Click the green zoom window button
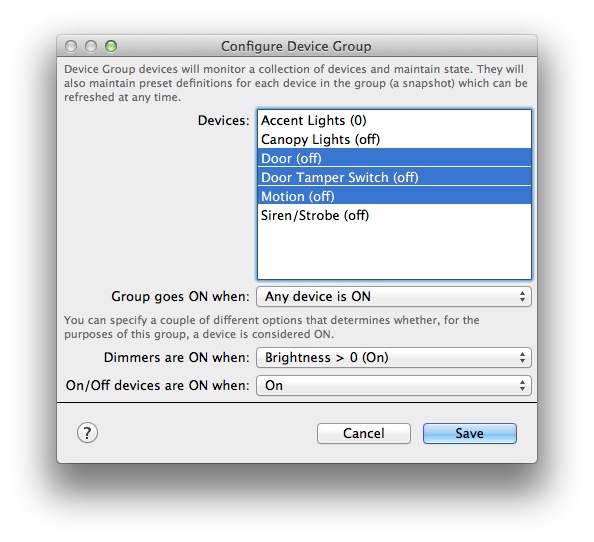 pyautogui.click(x=111, y=46)
